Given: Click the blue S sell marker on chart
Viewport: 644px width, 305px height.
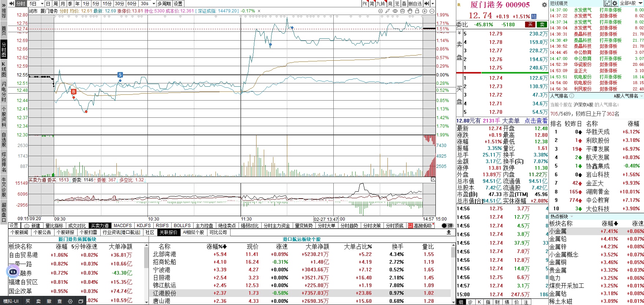Looking at the screenshot, I should pyautogui.click(x=120, y=75).
